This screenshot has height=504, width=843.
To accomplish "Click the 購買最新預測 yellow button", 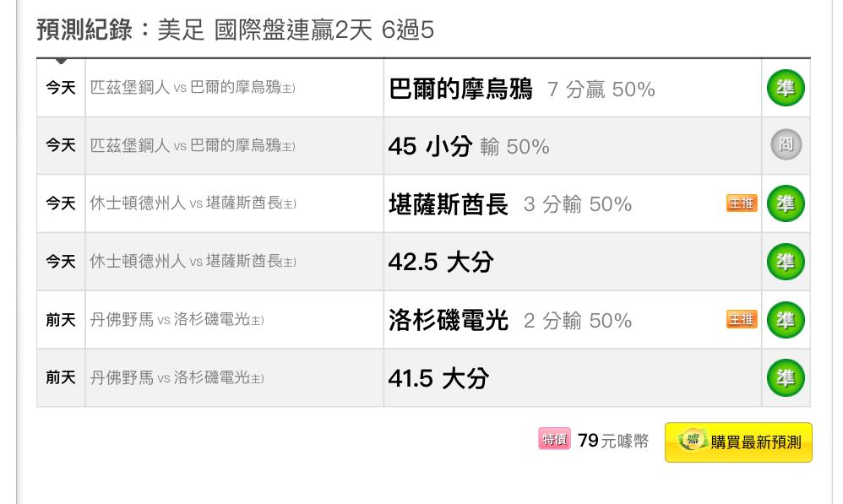I will 738,442.
